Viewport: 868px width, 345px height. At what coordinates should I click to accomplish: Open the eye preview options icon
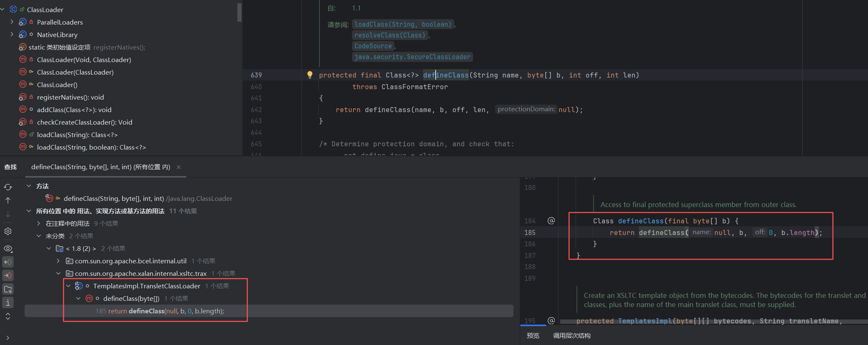point(8,249)
